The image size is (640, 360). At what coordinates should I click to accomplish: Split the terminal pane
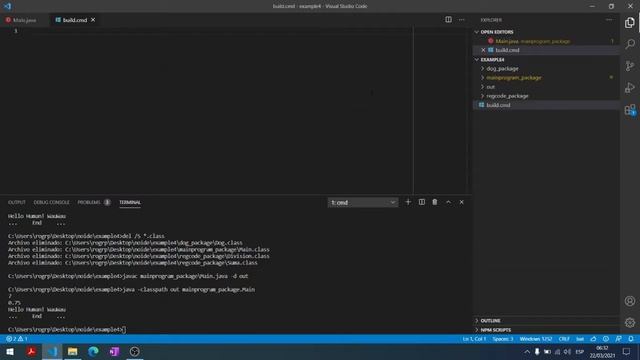click(422, 202)
